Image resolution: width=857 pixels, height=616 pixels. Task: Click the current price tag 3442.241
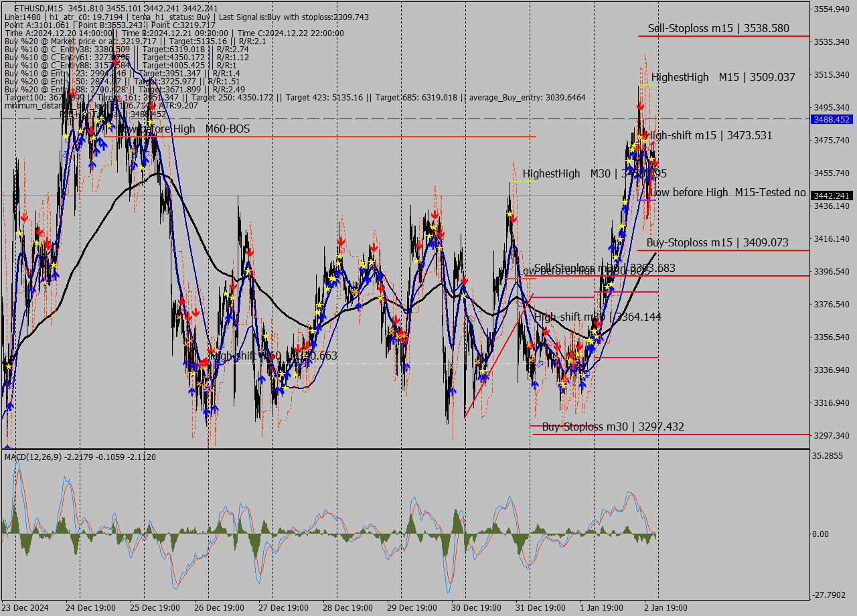[831, 196]
